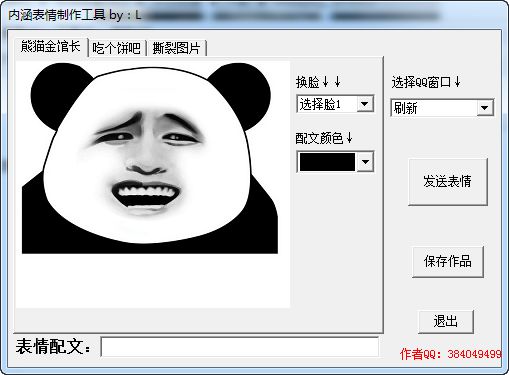Open the 撕裂图片 tab
This screenshot has height=375, width=509.
point(176,48)
